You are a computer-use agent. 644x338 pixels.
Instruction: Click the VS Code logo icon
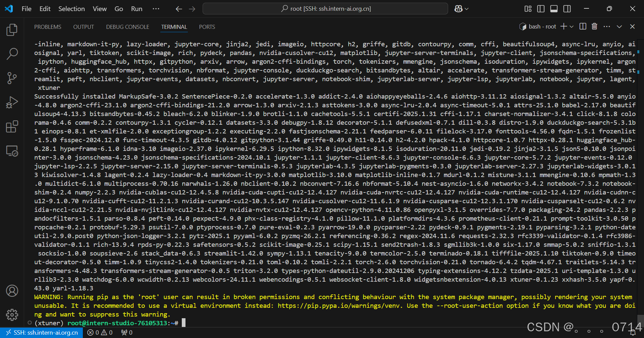pyautogui.click(x=9, y=9)
